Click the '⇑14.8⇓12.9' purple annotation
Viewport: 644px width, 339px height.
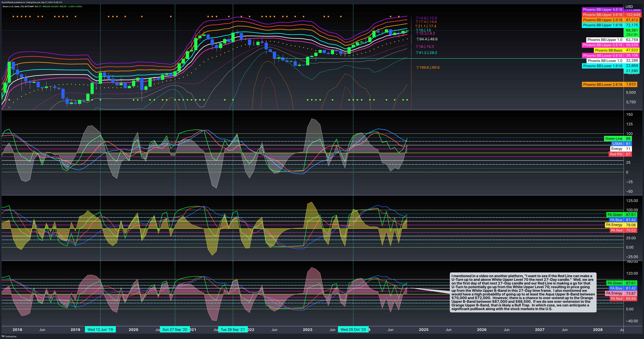click(426, 18)
